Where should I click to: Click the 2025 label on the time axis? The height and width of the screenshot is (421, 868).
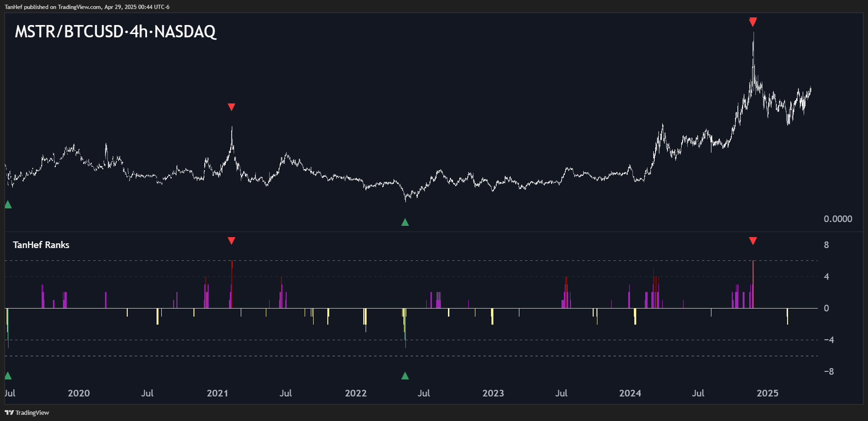tap(768, 393)
